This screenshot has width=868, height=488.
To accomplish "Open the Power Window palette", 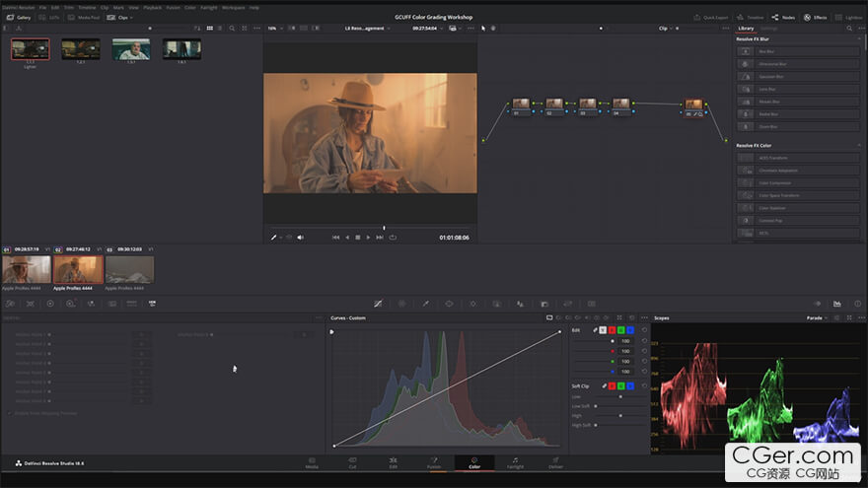I will [x=449, y=304].
